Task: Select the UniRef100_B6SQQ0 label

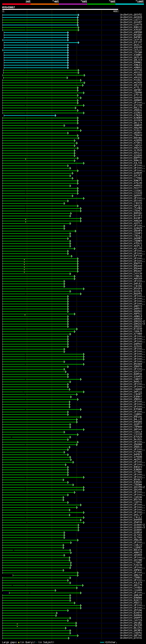Action: click(131, 35)
